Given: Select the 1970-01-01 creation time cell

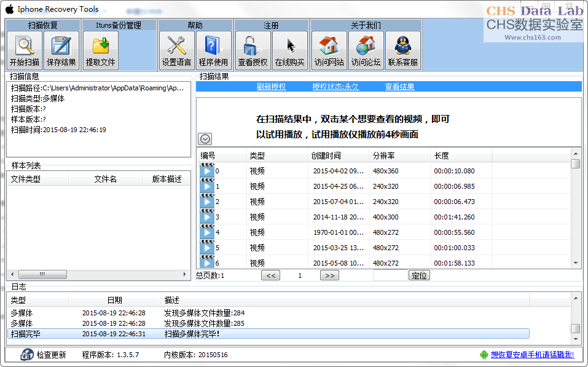Looking at the screenshot, I should pyautogui.click(x=339, y=232).
